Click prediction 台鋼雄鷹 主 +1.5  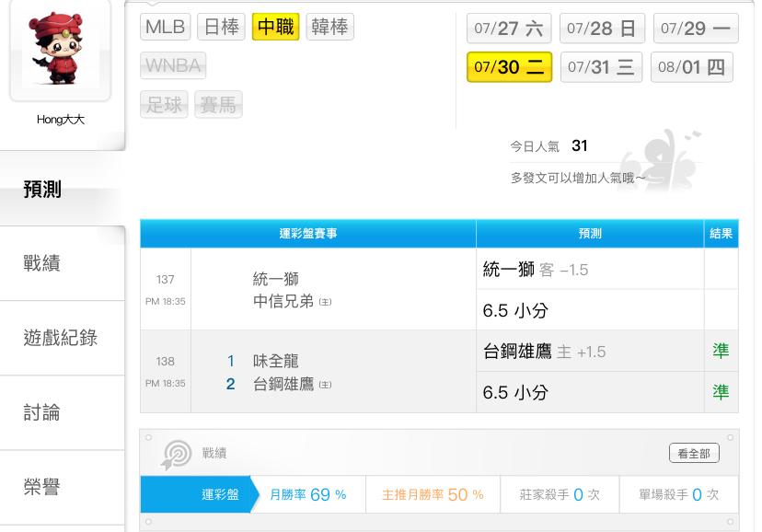pos(544,352)
